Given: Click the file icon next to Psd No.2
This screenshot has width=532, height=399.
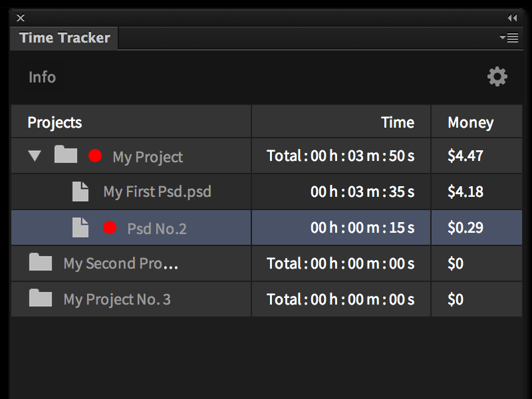Looking at the screenshot, I should [x=80, y=226].
